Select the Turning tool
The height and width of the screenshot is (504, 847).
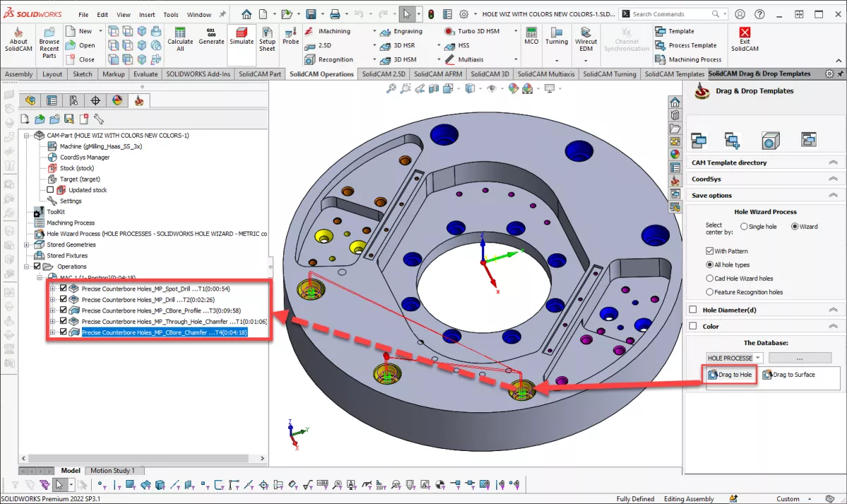[556, 37]
